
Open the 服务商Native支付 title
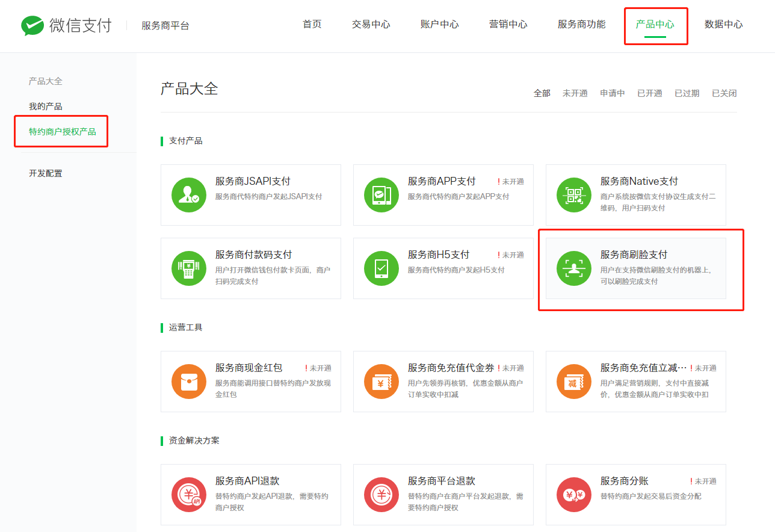639,181
